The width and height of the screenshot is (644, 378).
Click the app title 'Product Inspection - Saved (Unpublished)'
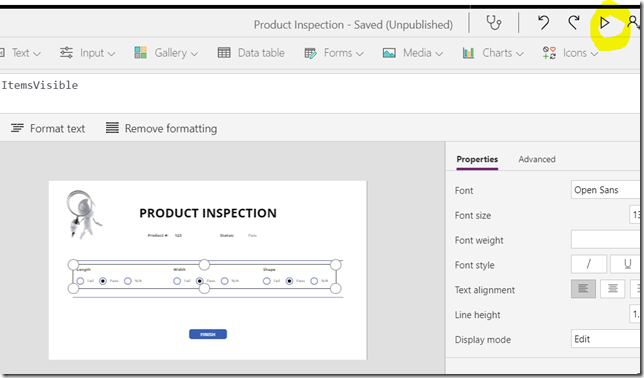(353, 25)
